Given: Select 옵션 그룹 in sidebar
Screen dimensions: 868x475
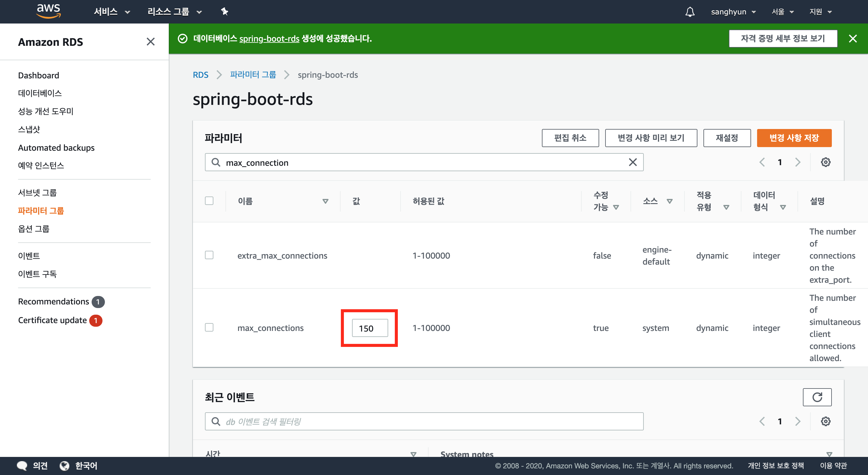Looking at the screenshot, I should 34,229.
